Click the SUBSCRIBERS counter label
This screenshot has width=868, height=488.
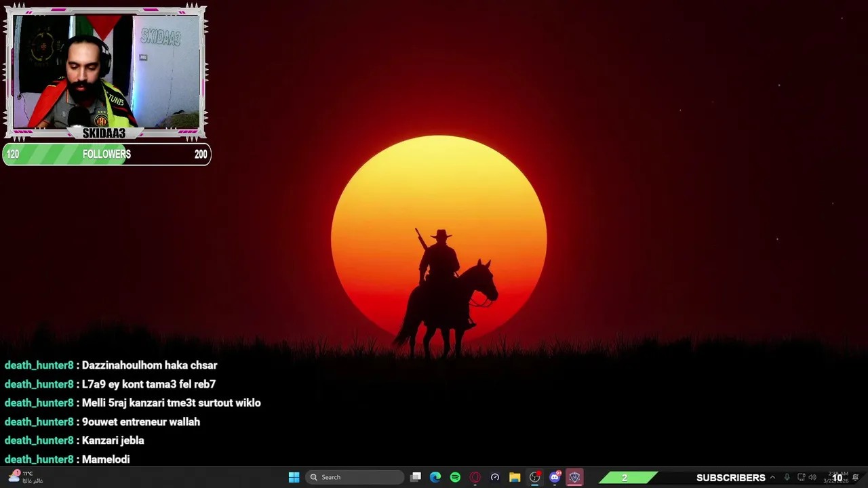tap(730, 478)
